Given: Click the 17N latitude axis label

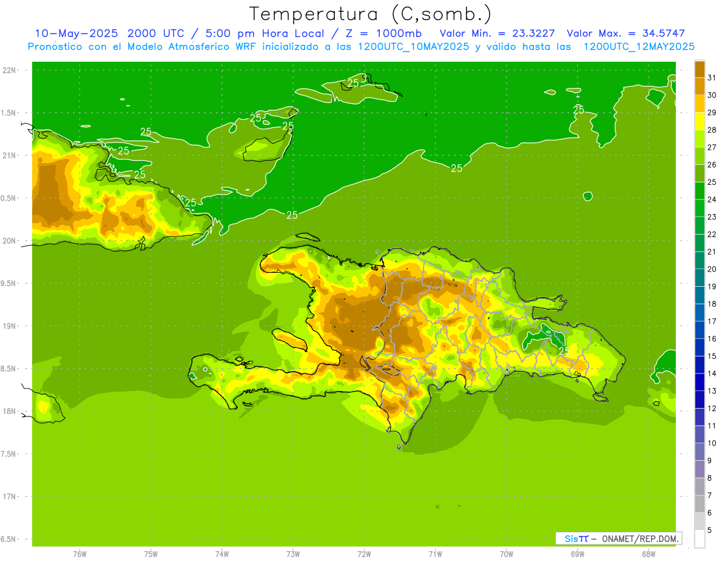Looking at the screenshot, I should [10, 497].
